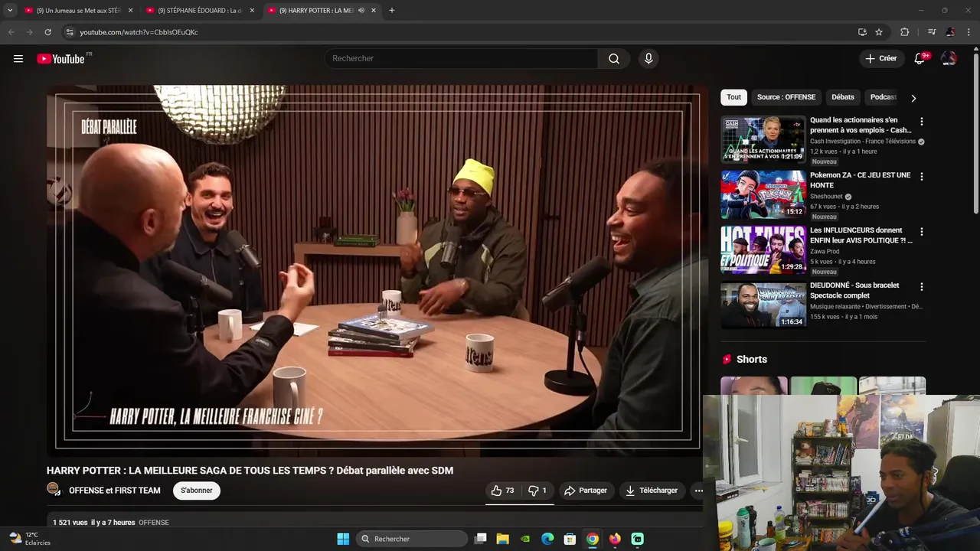This screenshot has width=980, height=551.
Task: View site information icon in address bar
Action: pyautogui.click(x=70, y=32)
